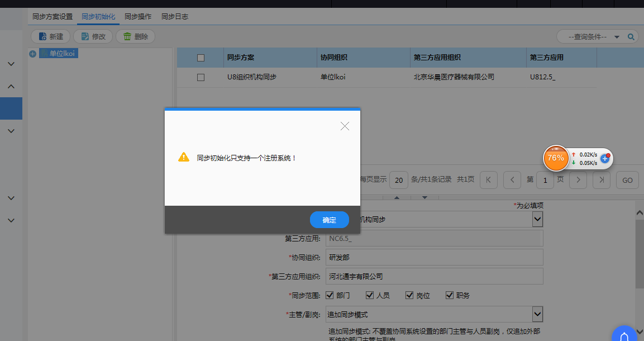Expand the third left sidebar chevron
This screenshot has width=644, height=341.
coord(11,131)
